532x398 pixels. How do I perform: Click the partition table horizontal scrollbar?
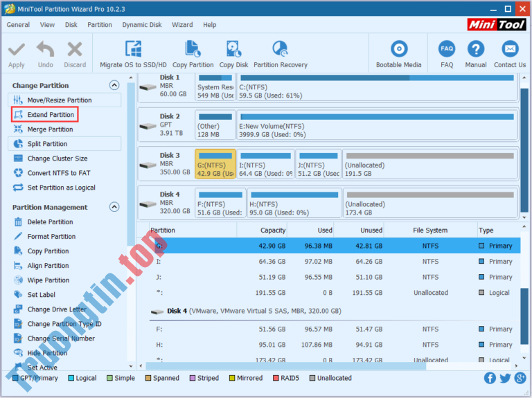point(285,365)
